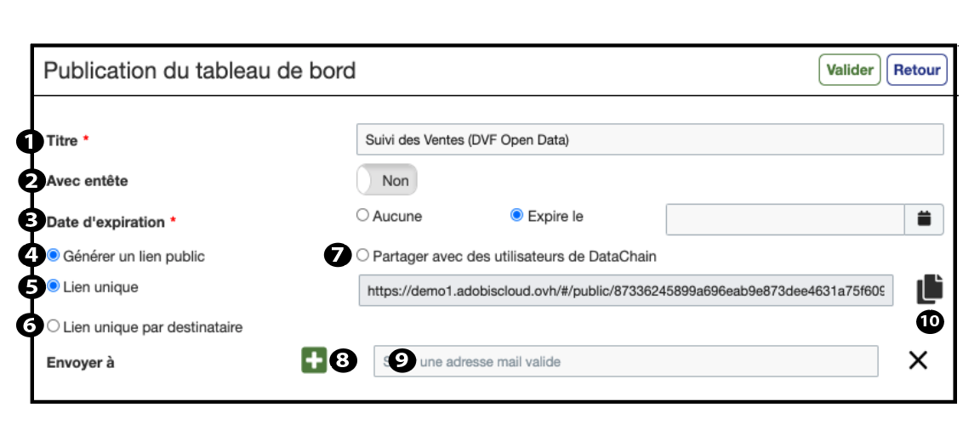Copy the public link to clipboard
Image resolution: width=980 pixels, height=430 pixels.
coord(930,289)
